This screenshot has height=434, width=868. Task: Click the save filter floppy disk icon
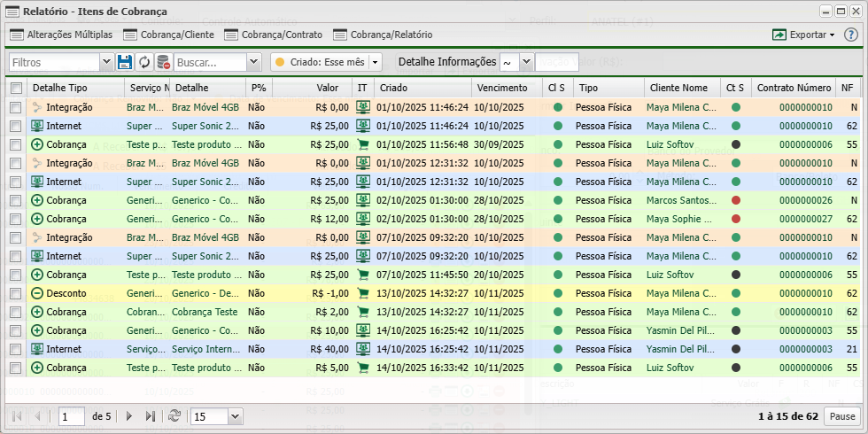click(125, 62)
